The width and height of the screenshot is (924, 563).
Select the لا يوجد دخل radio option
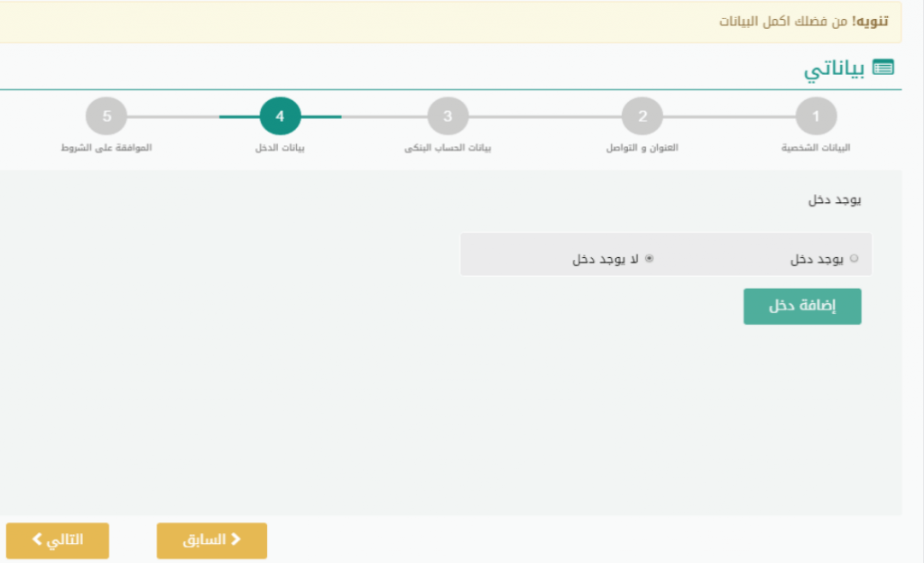pyautogui.click(x=649, y=259)
